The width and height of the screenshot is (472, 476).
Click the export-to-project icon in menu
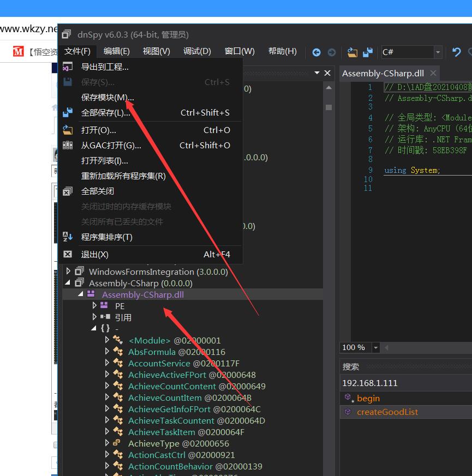(68, 67)
